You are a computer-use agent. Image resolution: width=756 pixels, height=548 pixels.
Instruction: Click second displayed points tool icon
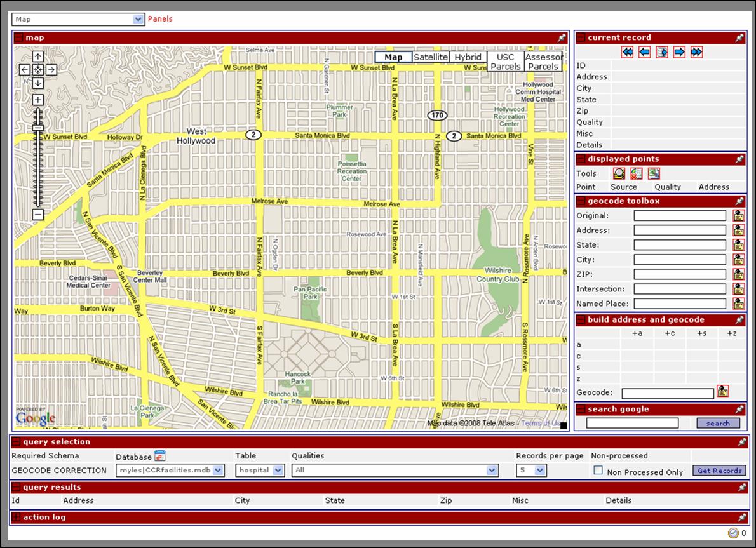pos(637,173)
